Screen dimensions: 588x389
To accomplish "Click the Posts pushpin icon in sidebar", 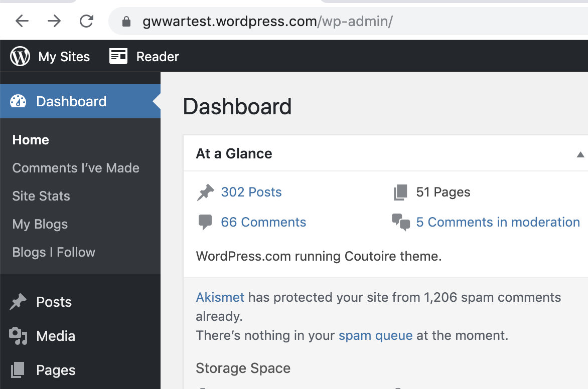I will point(18,302).
